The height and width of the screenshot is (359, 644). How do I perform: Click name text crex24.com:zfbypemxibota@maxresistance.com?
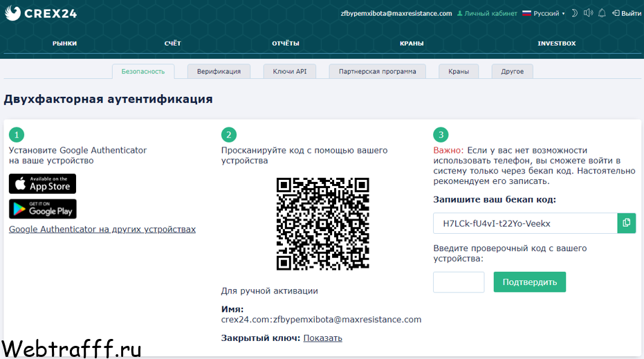click(x=321, y=319)
